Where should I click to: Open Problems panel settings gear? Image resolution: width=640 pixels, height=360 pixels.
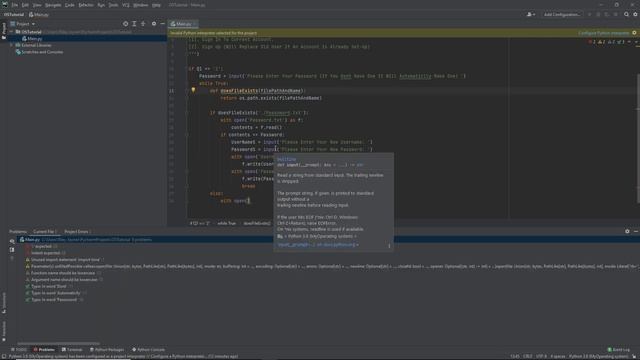coord(627,231)
